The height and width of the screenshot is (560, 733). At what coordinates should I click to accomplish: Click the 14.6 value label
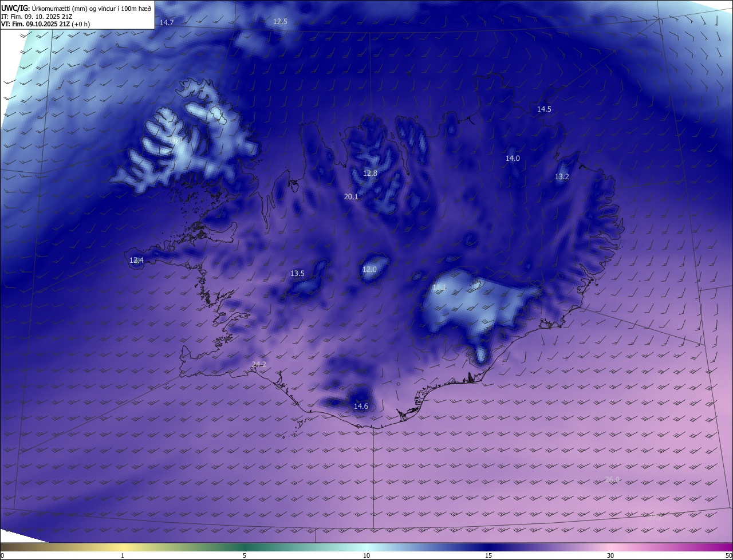361,406
